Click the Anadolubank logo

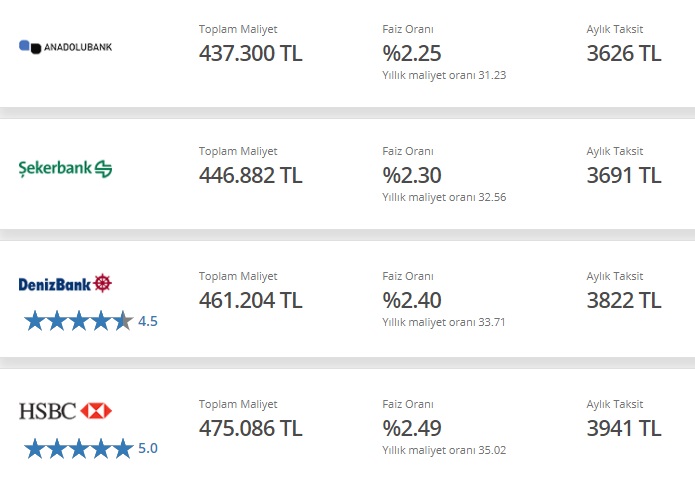point(65,47)
